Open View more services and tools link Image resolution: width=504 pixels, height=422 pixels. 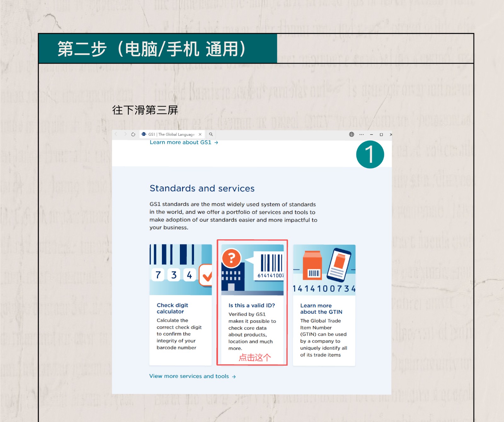(192, 376)
